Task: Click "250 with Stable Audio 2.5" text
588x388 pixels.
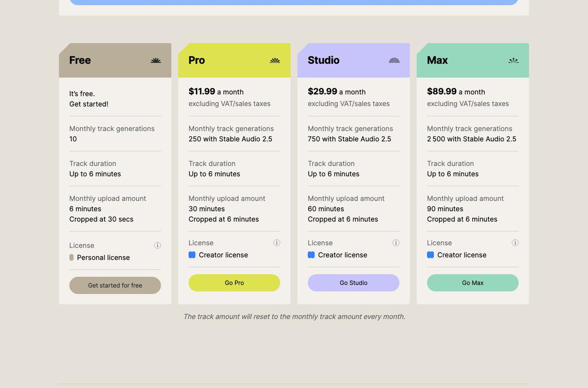Action: [x=230, y=139]
